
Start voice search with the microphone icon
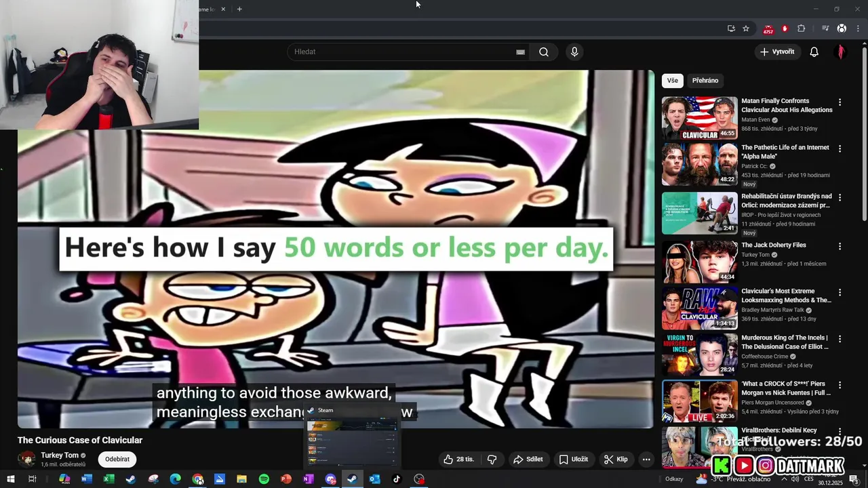574,52
